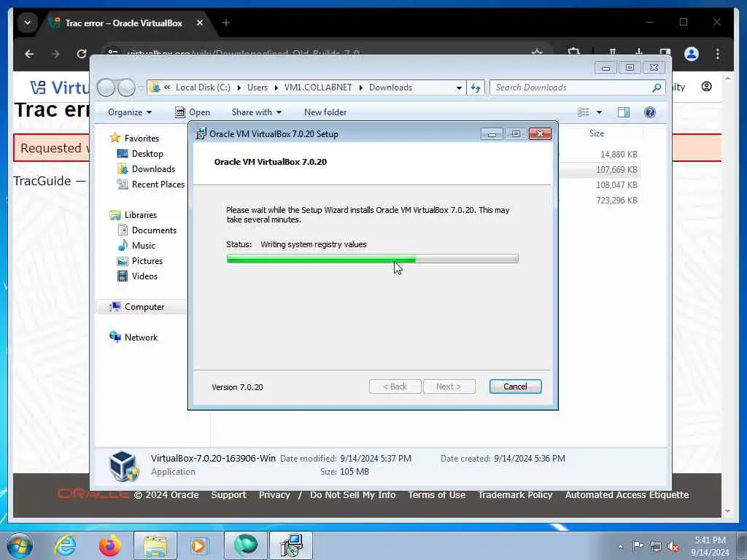Cancel the VirtualBox 7.0.20 installation
Viewport: 747px width, 560px height.
coord(515,386)
